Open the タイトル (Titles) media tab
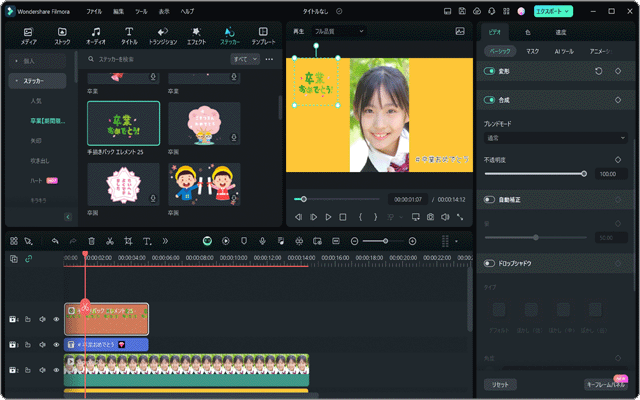 [129, 36]
